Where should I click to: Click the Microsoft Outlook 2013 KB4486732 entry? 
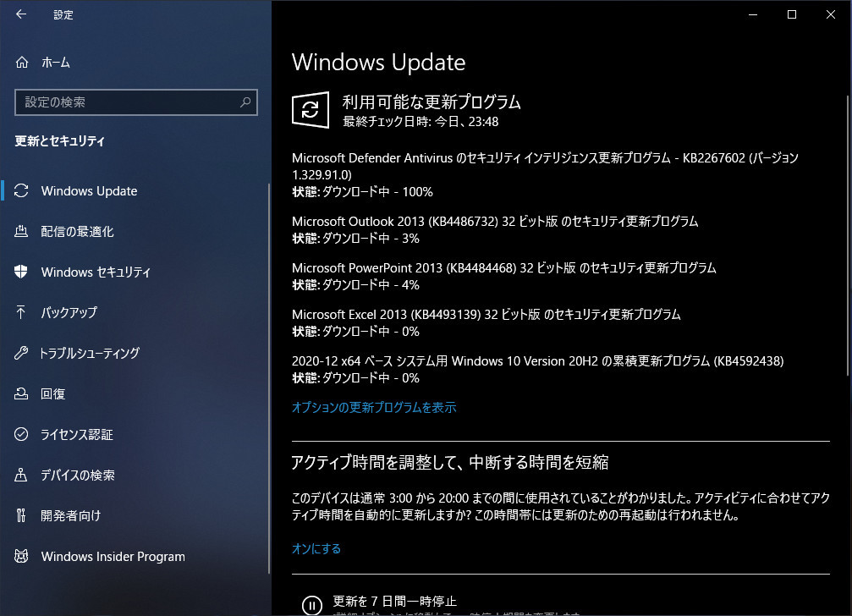[x=495, y=229]
